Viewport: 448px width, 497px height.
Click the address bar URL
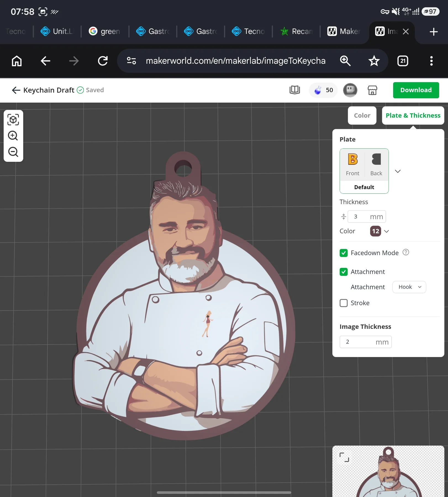click(x=236, y=61)
